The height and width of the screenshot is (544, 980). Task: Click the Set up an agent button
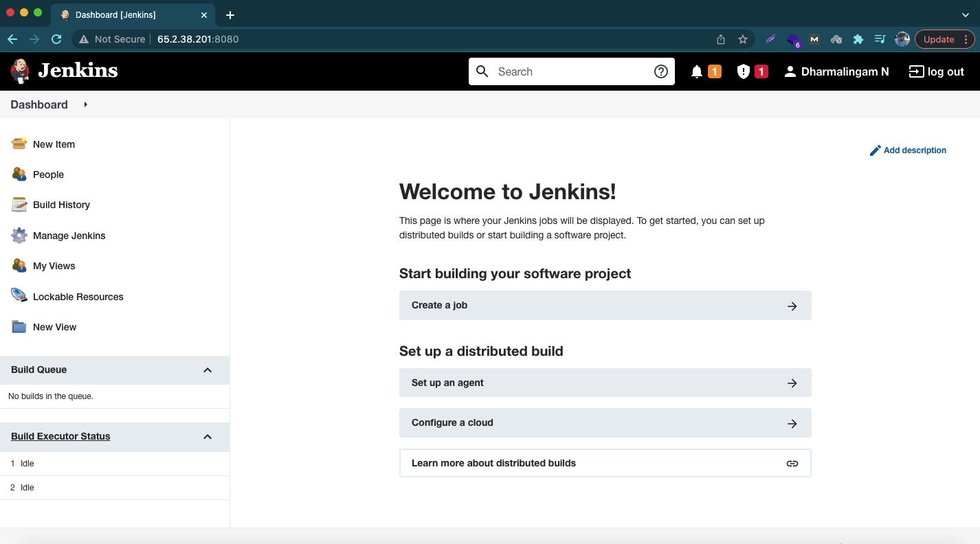pyautogui.click(x=605, y=383)
